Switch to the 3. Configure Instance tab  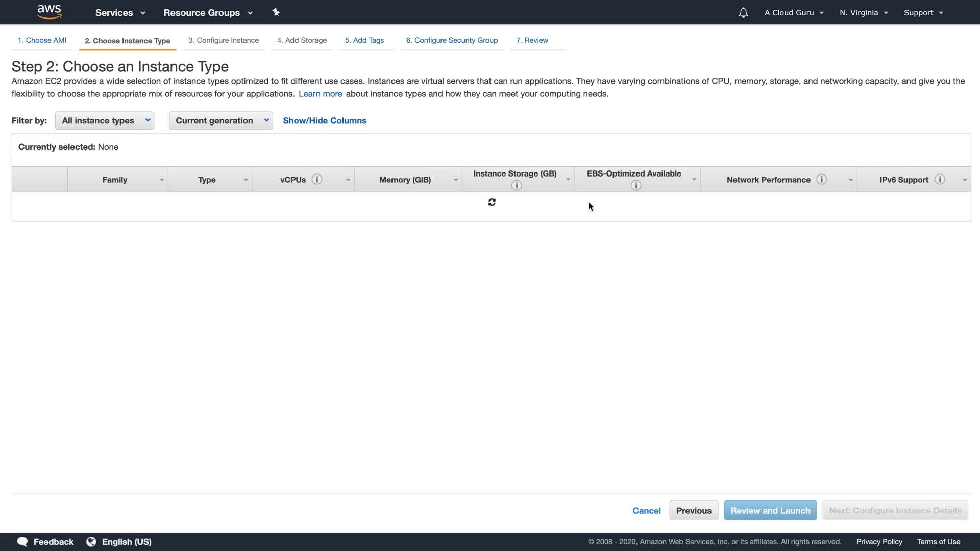pos(224,40)
